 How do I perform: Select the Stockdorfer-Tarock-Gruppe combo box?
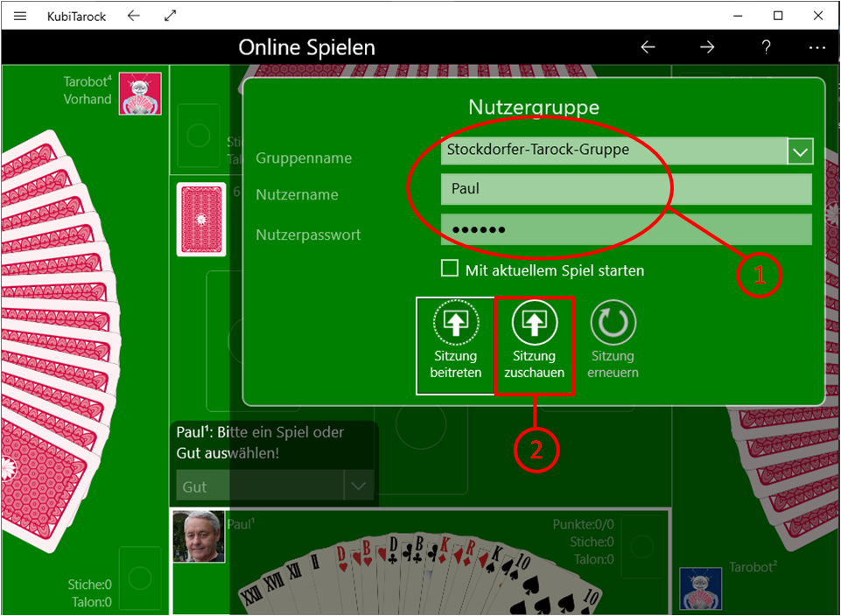tap(613, 150)
